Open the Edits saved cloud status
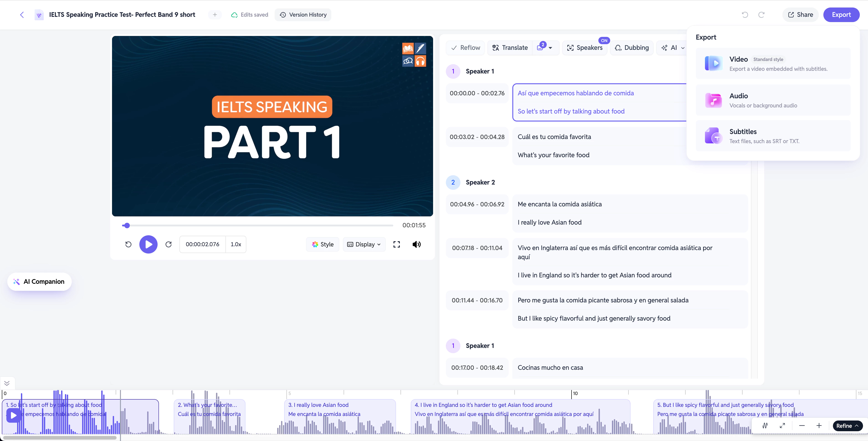Image resolution: width=868 pixels, height=441 pixels. pyautogui.click(x=250, y=15)
